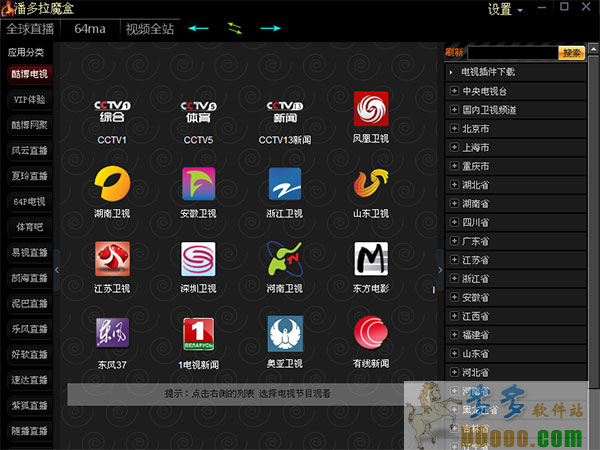The image size is (600, 450).
Task: Launch 凤凰卫视 channel icon
Action: click(x=371, y=109)
